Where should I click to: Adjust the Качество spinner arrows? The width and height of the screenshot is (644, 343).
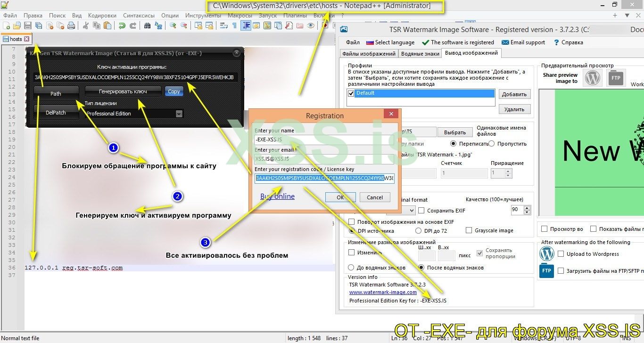click(527, 210)
